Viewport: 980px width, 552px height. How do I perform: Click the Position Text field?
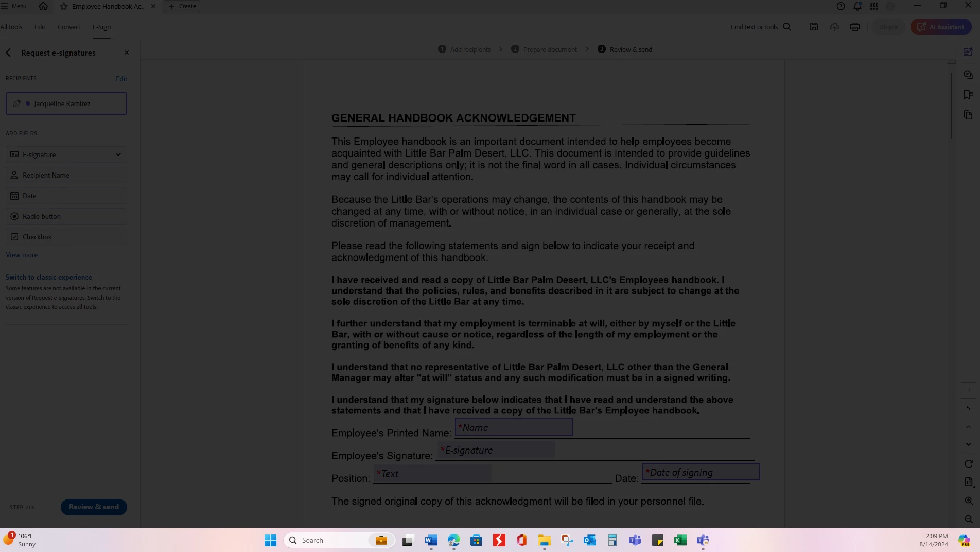[x=432, y=474]
